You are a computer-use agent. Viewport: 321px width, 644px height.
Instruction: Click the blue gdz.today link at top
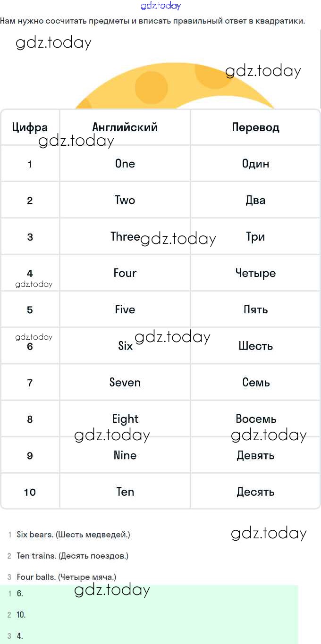point(160,6)
